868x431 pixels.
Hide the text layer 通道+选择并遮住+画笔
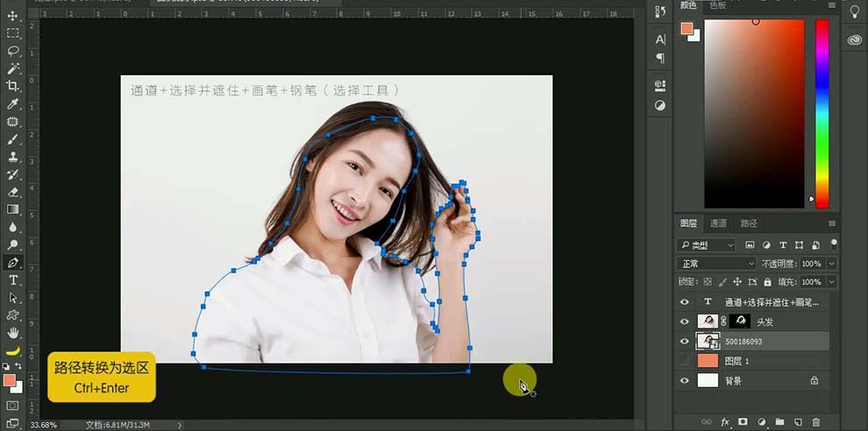point(685,302)
